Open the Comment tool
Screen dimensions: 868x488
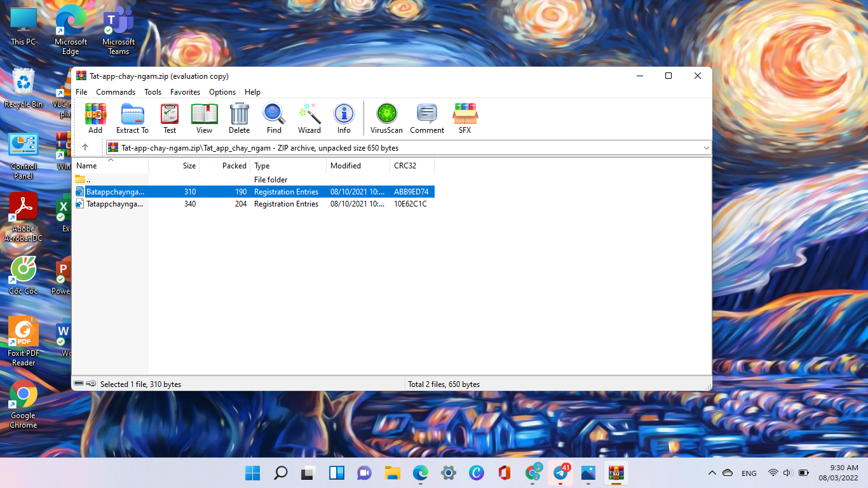pyautogui.click(x=427, y=119)
